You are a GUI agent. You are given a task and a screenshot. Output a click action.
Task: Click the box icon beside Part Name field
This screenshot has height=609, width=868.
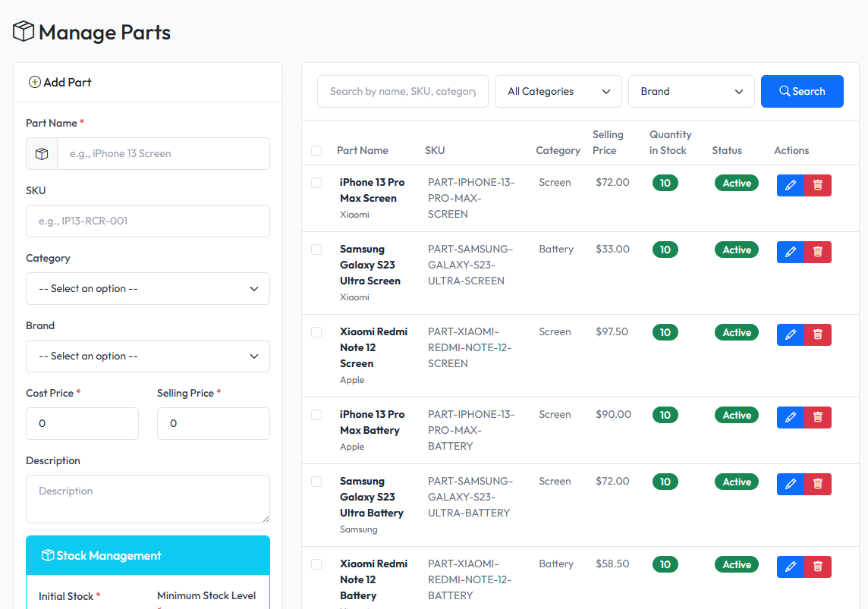click(x=42, y=153)
